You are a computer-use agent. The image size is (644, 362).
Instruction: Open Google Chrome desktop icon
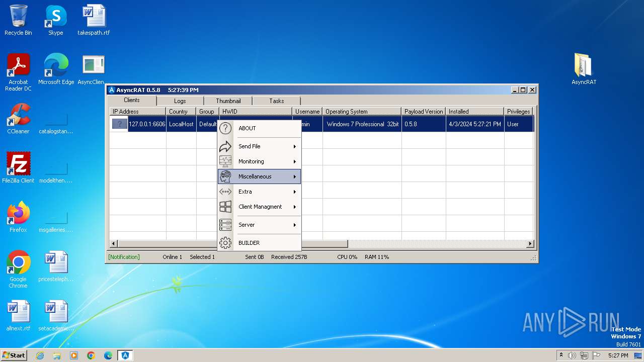(18, 269)
